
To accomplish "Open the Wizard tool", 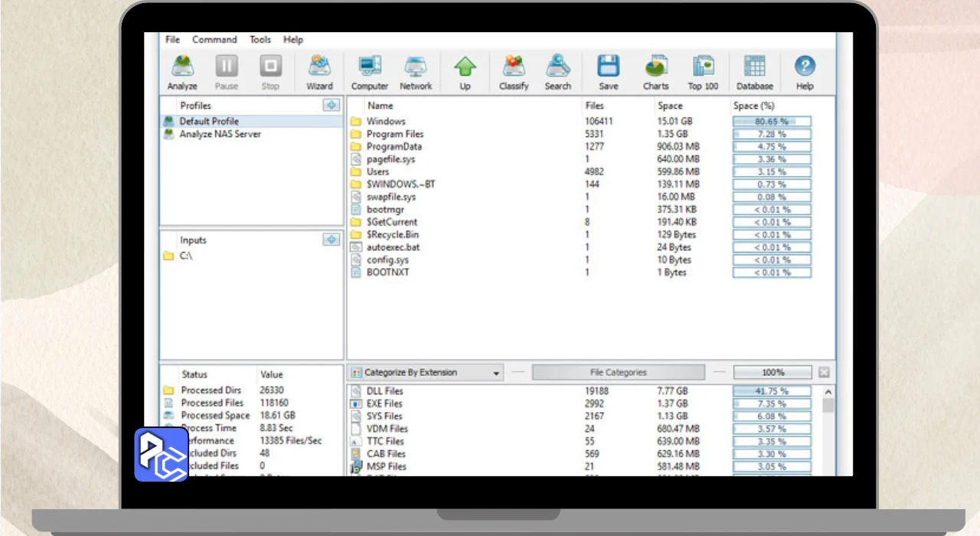I will coord(319,72).
